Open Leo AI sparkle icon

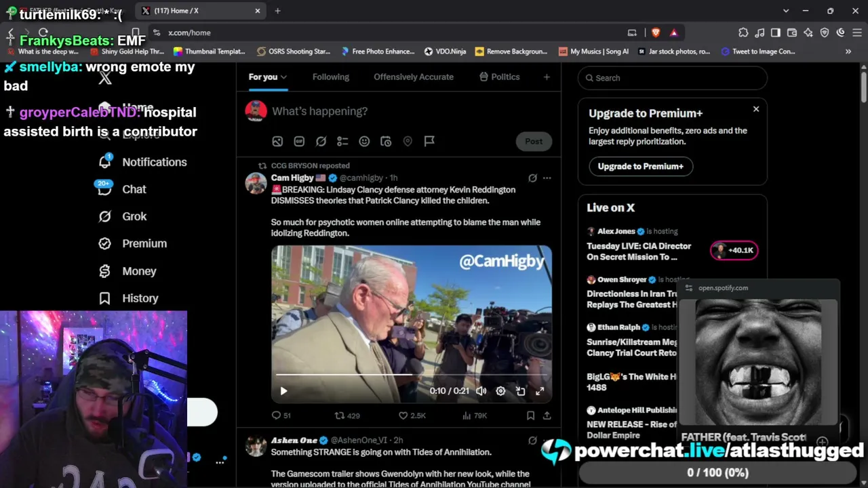click(808, 33)
